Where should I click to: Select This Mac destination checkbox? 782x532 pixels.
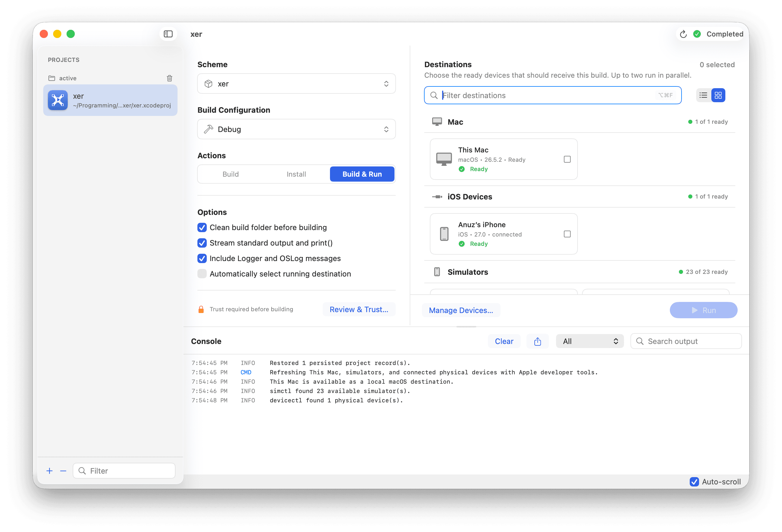click(567, 159)
